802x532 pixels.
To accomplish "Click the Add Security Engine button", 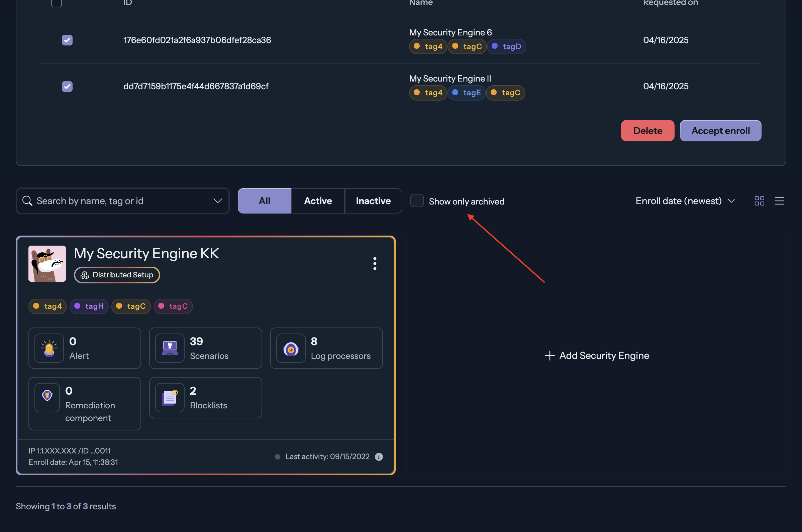I will point(597,355).
